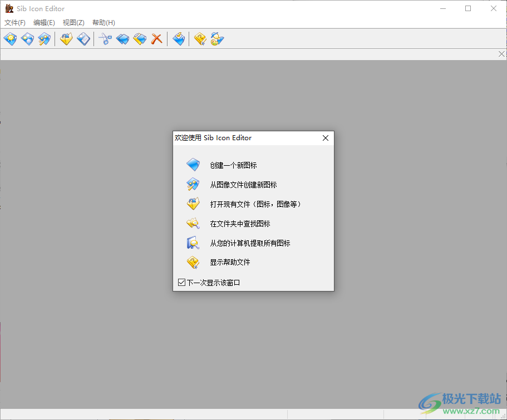Click the red X delete toolbar button

[x=157, y=39]
